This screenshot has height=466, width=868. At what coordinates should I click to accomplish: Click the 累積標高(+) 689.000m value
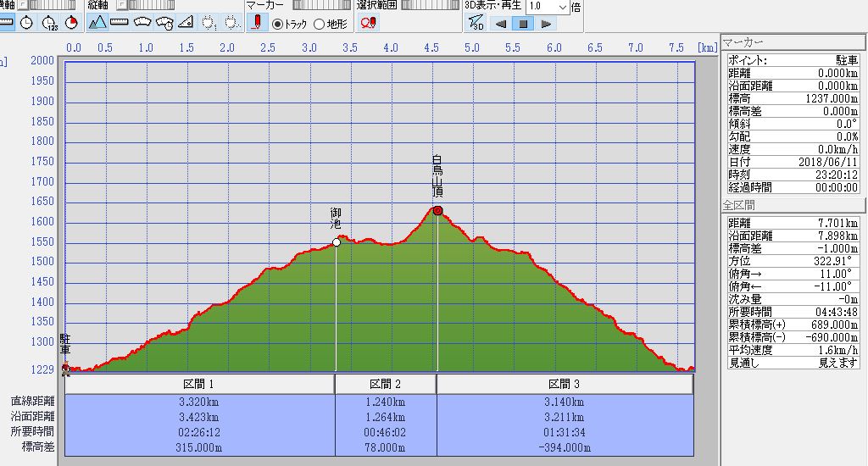pos(835,325)
